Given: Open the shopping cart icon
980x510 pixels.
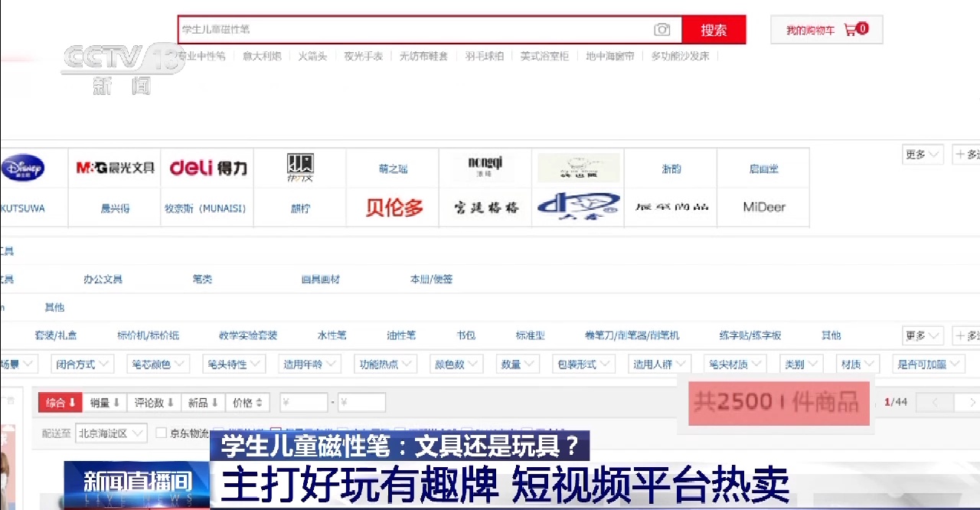Looking at the screenshot, I should 850,30.
